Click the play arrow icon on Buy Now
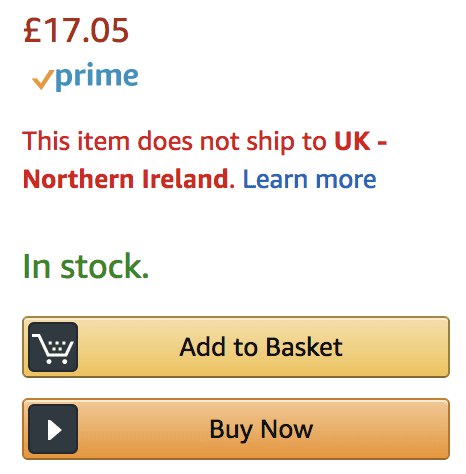466x474 pixels. pos(54,430)
